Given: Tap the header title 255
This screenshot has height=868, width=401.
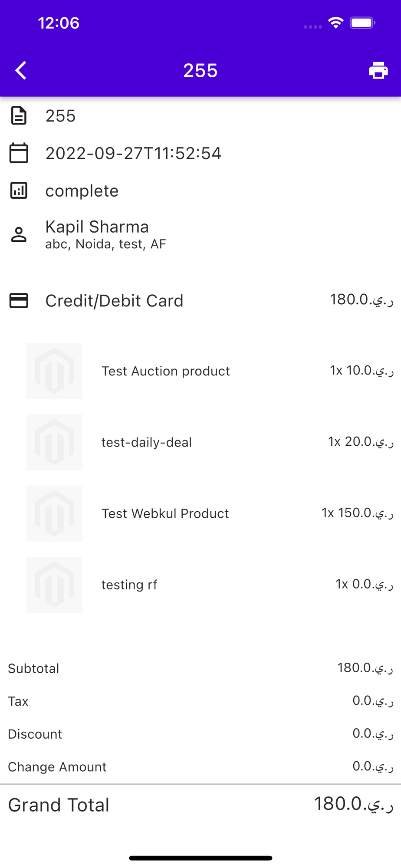Looking at the screenshot, I should 200,70.
